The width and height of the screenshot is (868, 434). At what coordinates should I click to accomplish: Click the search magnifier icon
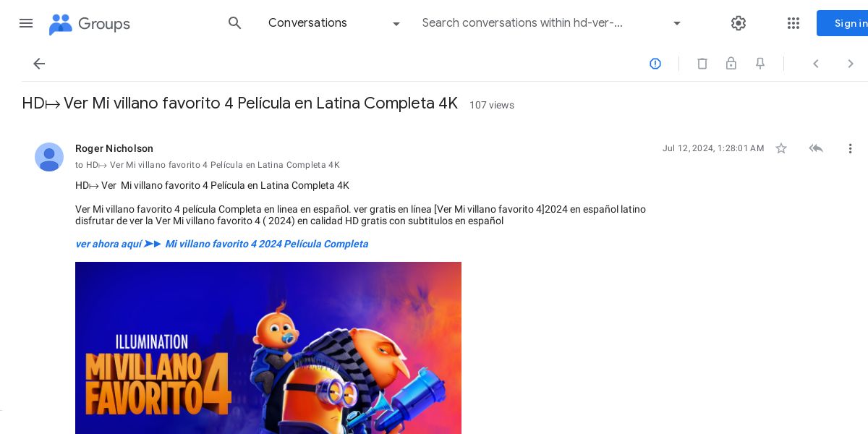(235, 23)
